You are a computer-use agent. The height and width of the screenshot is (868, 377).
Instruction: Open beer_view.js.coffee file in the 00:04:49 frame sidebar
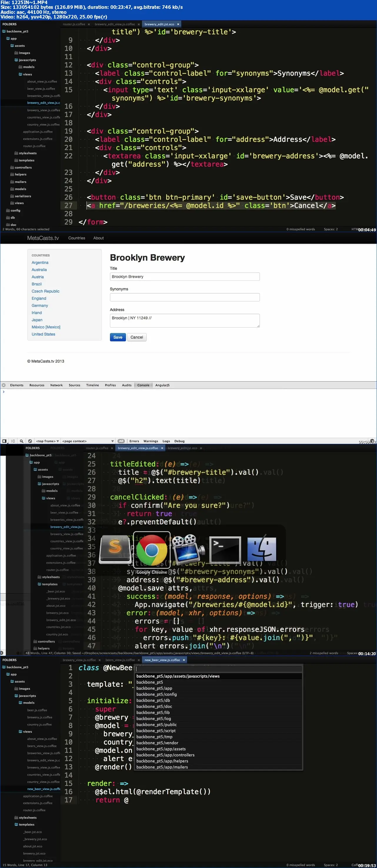click(x=41, y=88)
